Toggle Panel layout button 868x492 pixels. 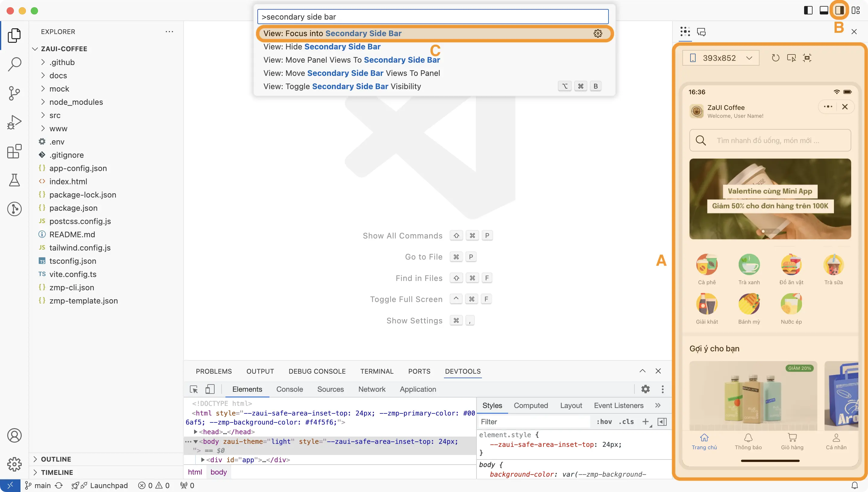[x=824, y=10]
